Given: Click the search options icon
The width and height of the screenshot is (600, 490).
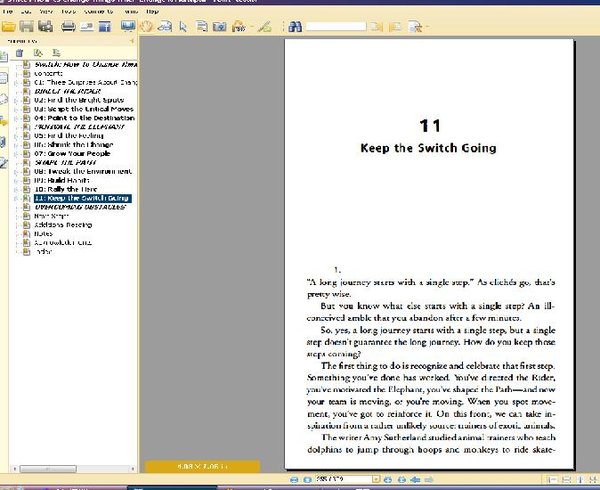Looking at the screenshot, I should click(x=415, y=27).
